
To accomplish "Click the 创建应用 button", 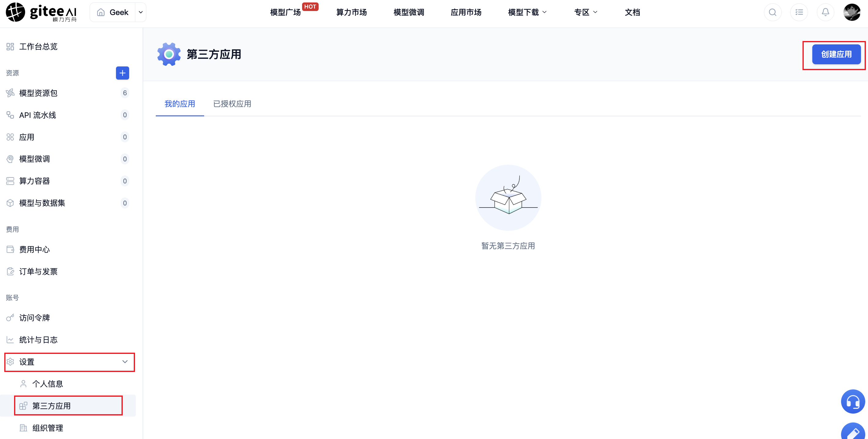I will pos(836,54).
